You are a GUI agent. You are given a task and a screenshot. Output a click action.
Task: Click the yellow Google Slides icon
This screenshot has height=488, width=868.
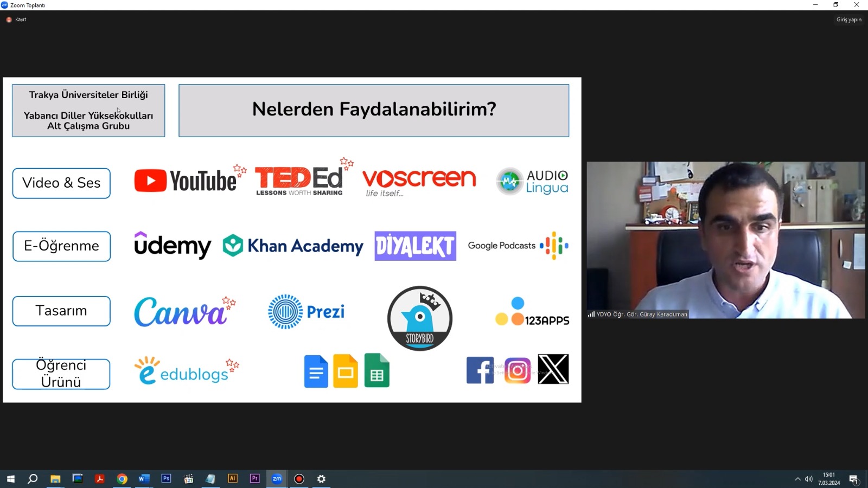coord(346,371)
